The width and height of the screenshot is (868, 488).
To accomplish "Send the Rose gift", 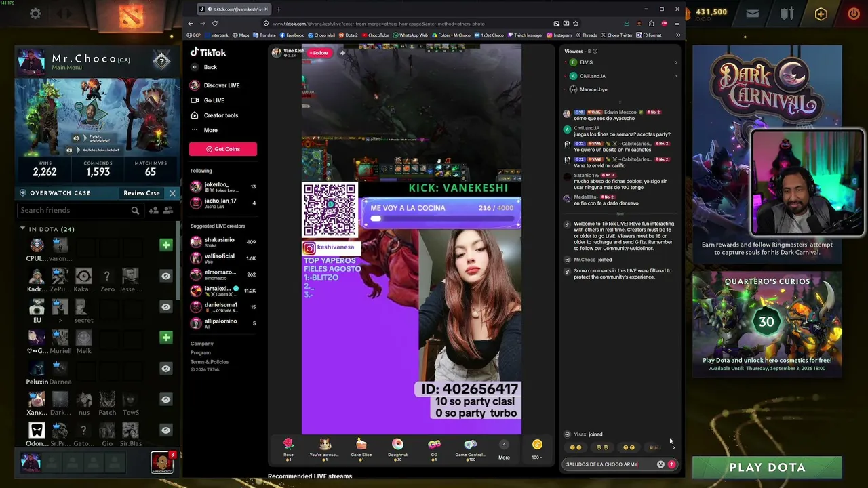I will point(288,448).
